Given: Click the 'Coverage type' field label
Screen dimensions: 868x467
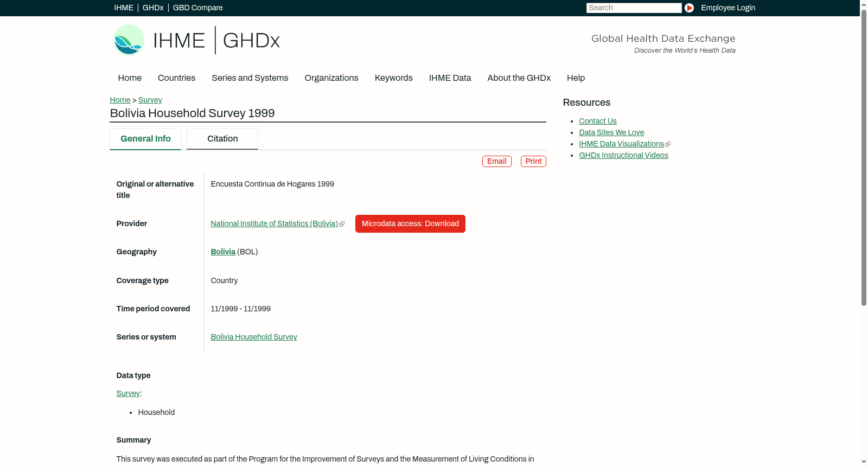Looking at the screenshot, I should click(142, 280).
